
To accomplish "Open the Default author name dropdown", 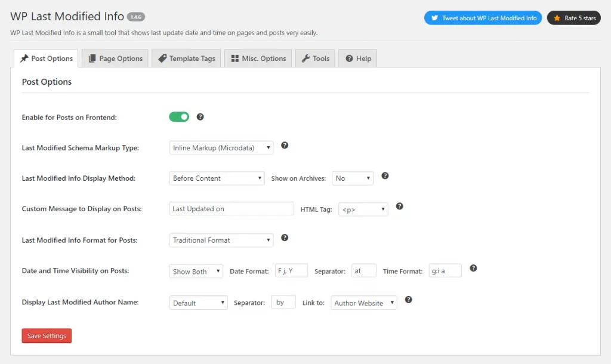I will [x=198, y=303].
